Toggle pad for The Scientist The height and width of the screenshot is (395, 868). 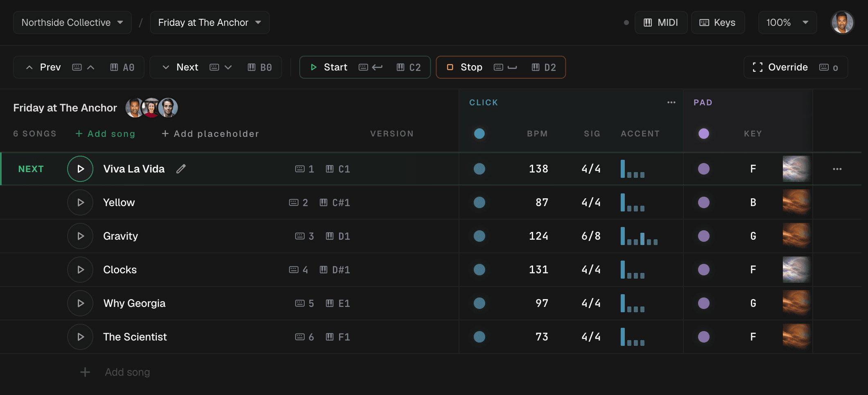[704, 337]
